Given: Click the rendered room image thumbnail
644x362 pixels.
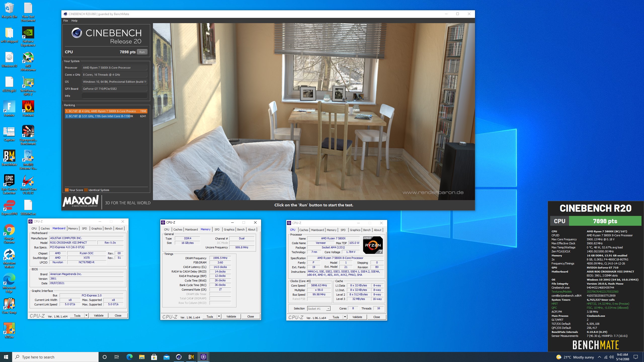Looking at the screenshot, I should point(314,112).
